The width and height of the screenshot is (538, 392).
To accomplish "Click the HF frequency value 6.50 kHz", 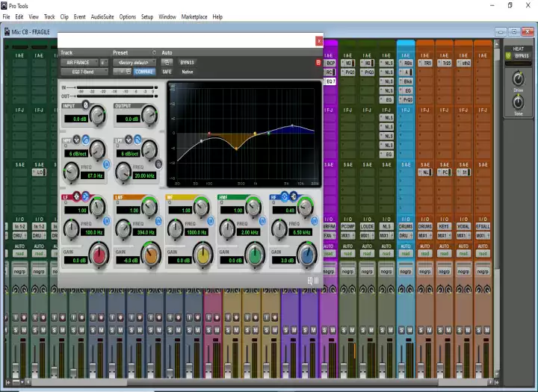I will click(x=302, y=232).
